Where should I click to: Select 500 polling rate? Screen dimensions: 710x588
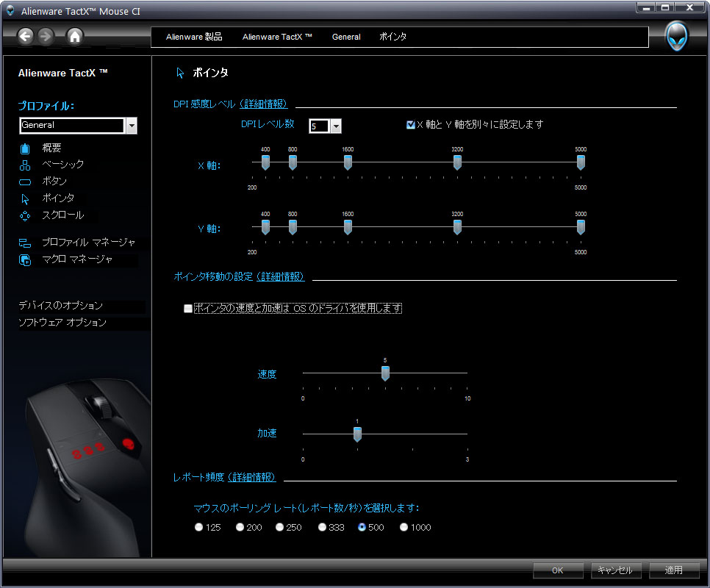point(362,527)
